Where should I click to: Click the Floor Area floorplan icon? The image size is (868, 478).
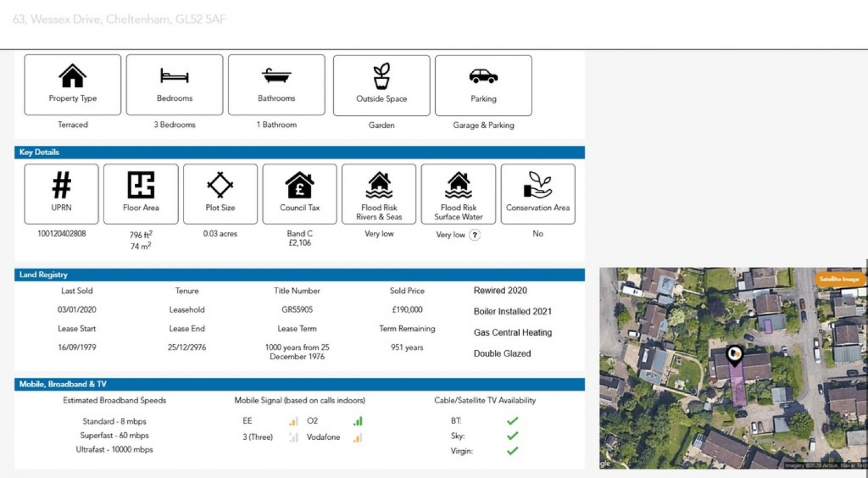pyautogui.click(x=141, y=185)
